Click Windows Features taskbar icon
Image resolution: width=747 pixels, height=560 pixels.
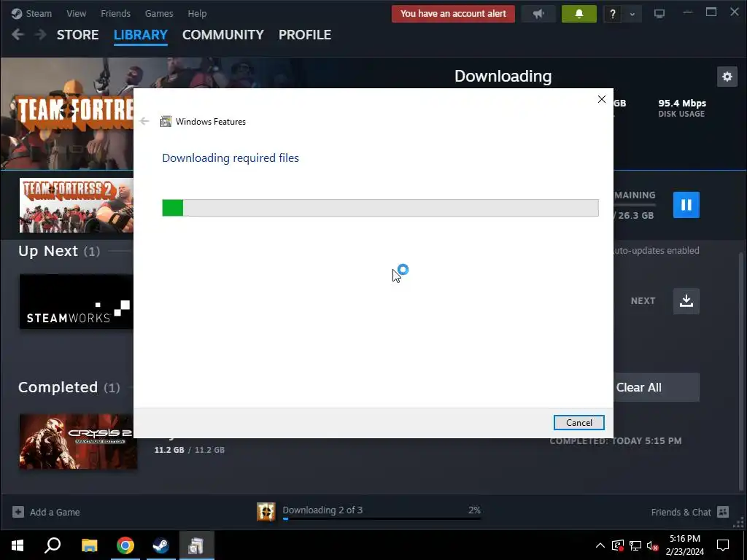click(196, 545)
